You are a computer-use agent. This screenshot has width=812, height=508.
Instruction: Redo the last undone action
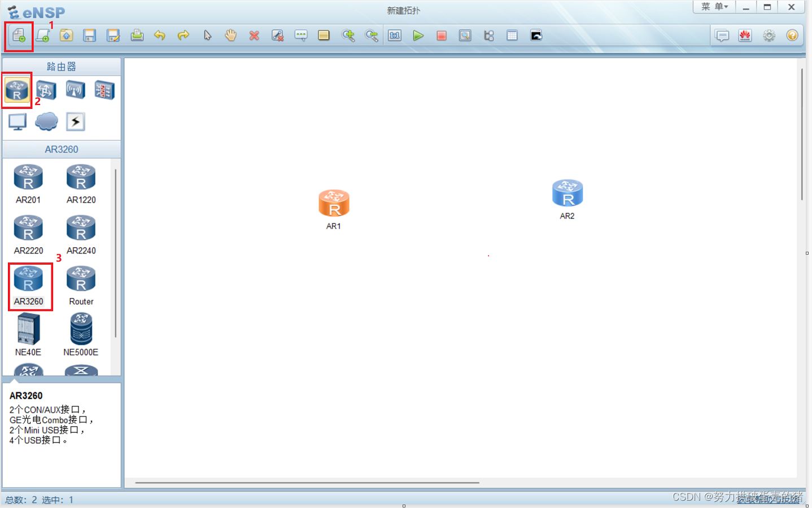point(184,36)
